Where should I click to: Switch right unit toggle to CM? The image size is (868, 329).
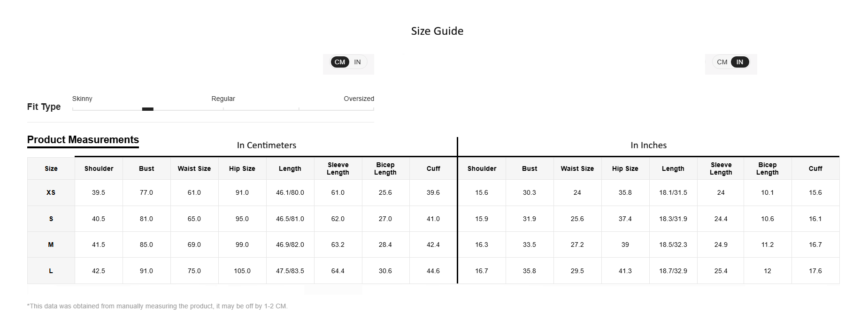click(722, 62)
